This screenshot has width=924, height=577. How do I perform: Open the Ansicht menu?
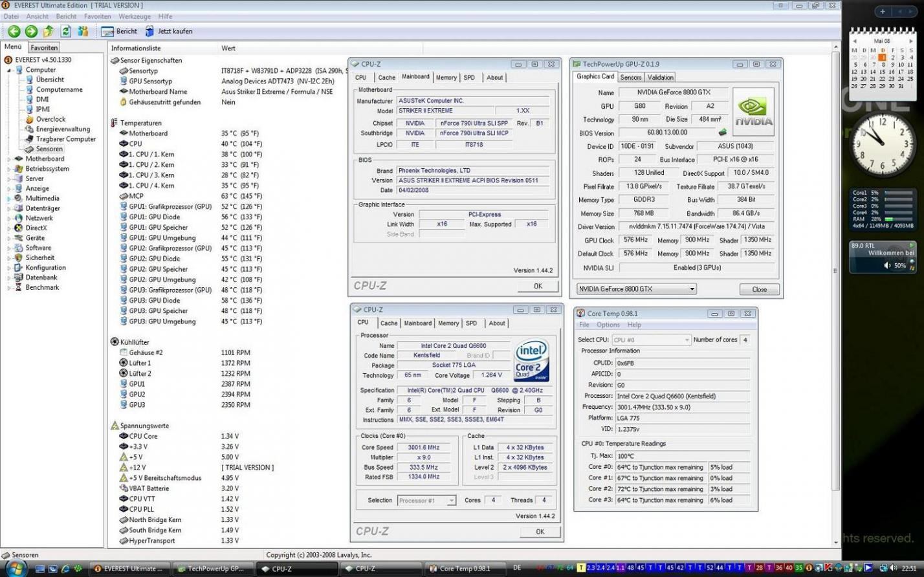tap(38, 16)
